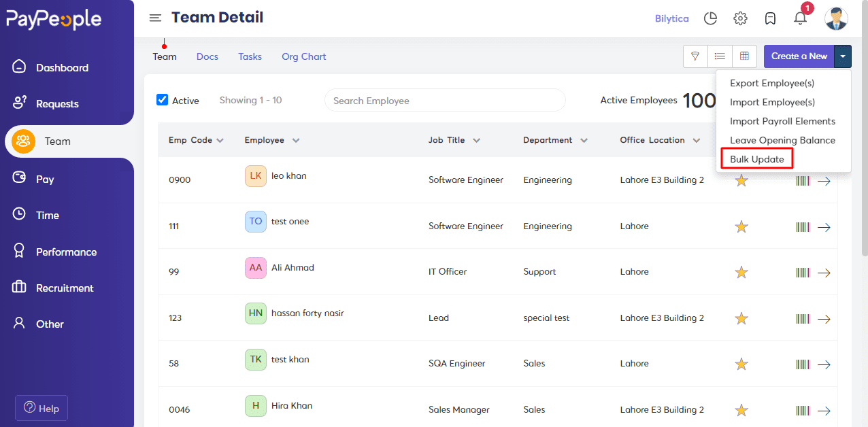Open the Job Title column dropdown

[476, 141]
